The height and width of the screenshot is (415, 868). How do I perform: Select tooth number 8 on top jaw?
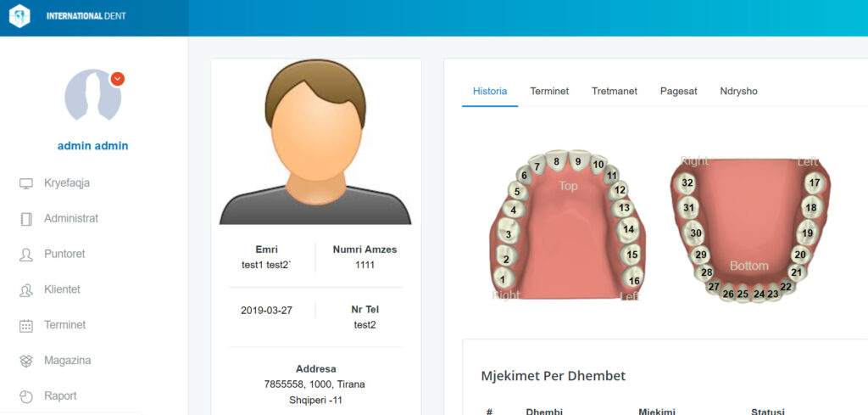tap(556, 161)
